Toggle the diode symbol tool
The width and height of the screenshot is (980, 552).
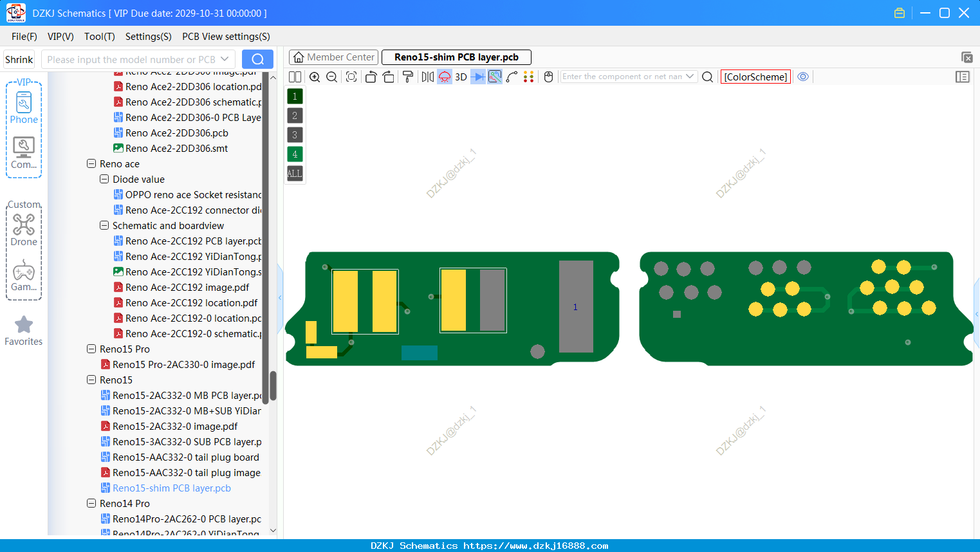[x=478, y=77]
